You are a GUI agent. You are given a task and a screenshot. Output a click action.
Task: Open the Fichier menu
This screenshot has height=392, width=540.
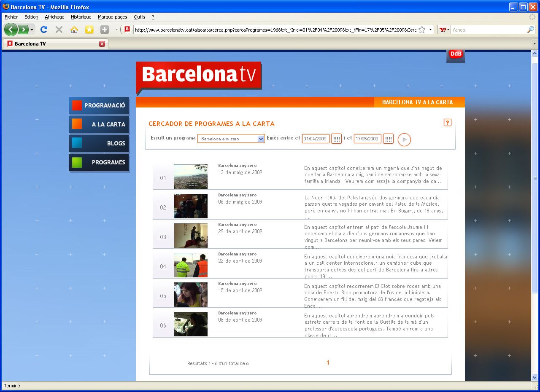click(11, 17)
